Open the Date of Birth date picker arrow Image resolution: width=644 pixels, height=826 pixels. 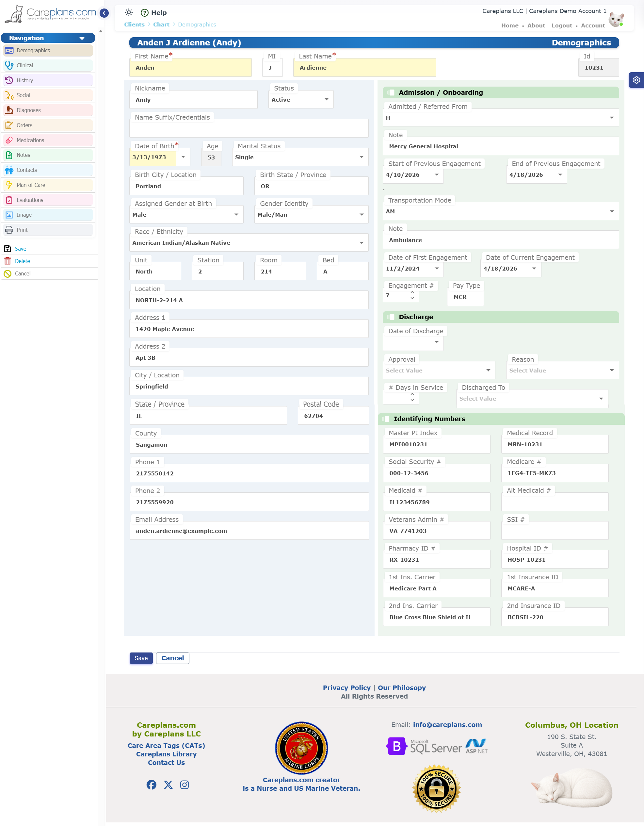point(183,157)
